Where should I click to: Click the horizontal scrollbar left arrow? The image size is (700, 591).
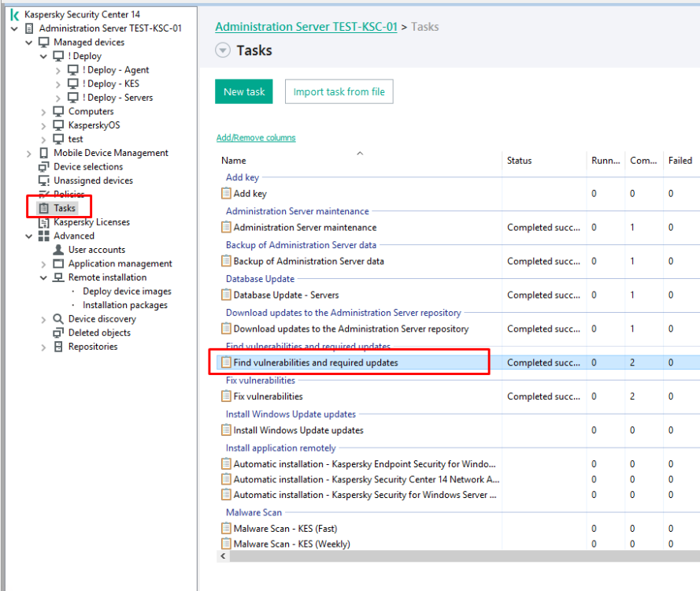[223, 556]
